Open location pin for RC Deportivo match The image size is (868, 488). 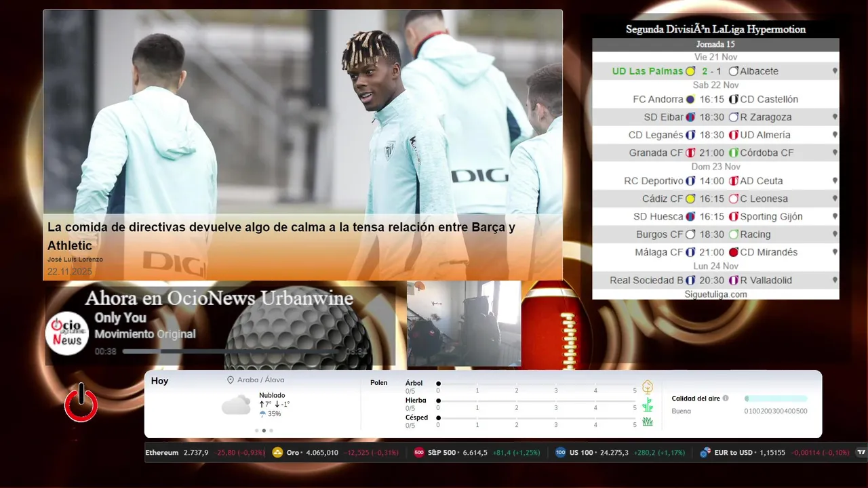point(835,181)
